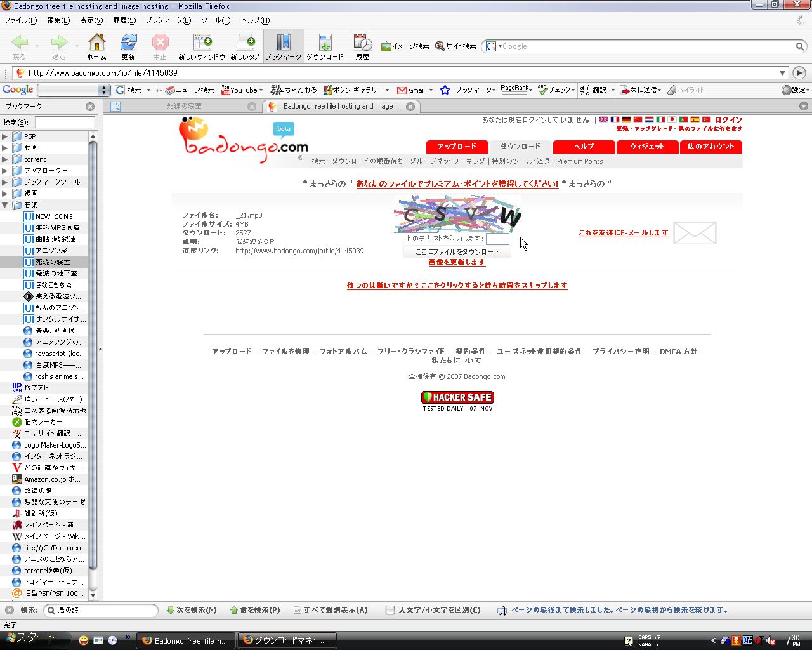
Task: Open a new tab via toolbar icon
Action: tap(245, 46)
